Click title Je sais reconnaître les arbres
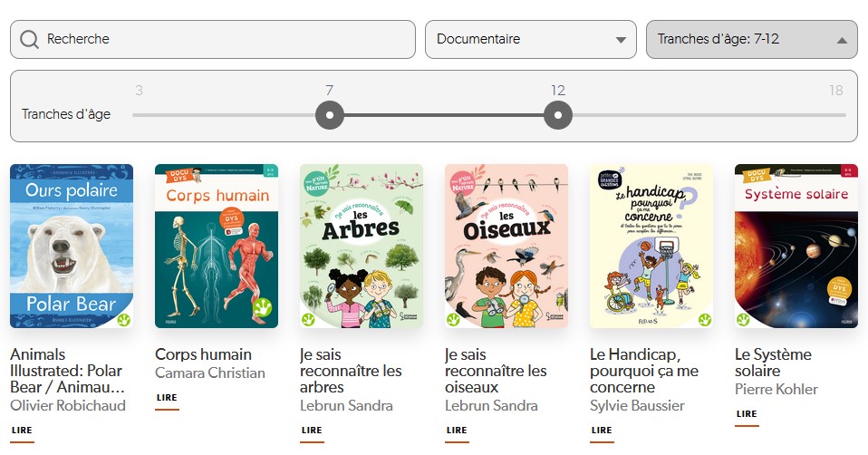This screenshot has height=455, width=868. 351,371
